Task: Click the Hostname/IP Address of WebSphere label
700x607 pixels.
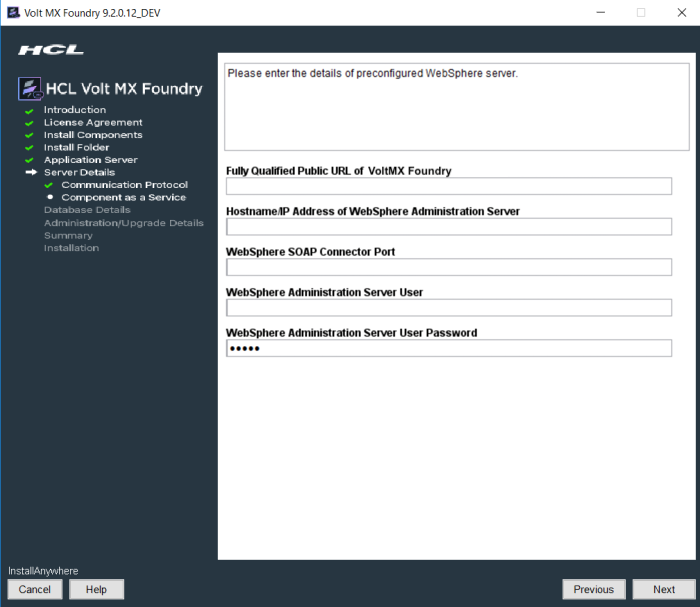Action: 373,211
